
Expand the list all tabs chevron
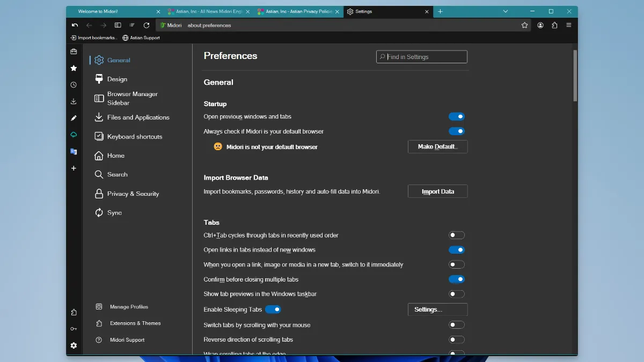coord(506,11)
